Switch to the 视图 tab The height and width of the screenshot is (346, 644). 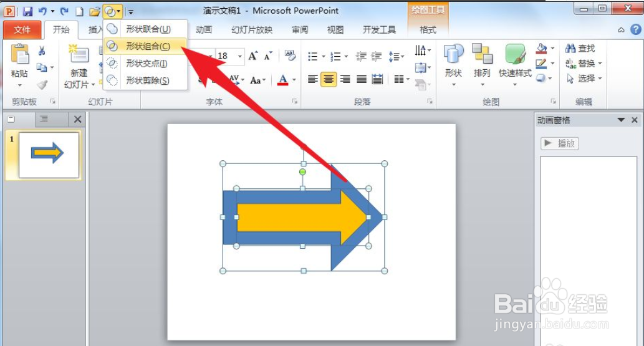coord(335,29)
